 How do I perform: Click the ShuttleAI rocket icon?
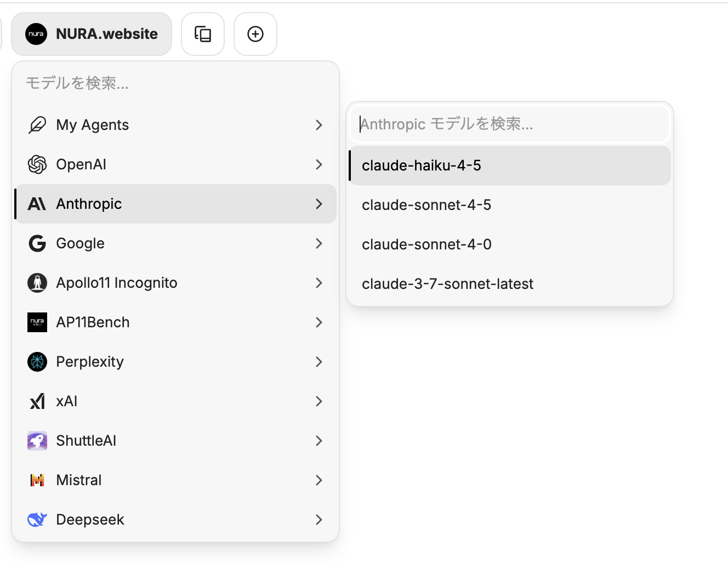coord(37,440)
